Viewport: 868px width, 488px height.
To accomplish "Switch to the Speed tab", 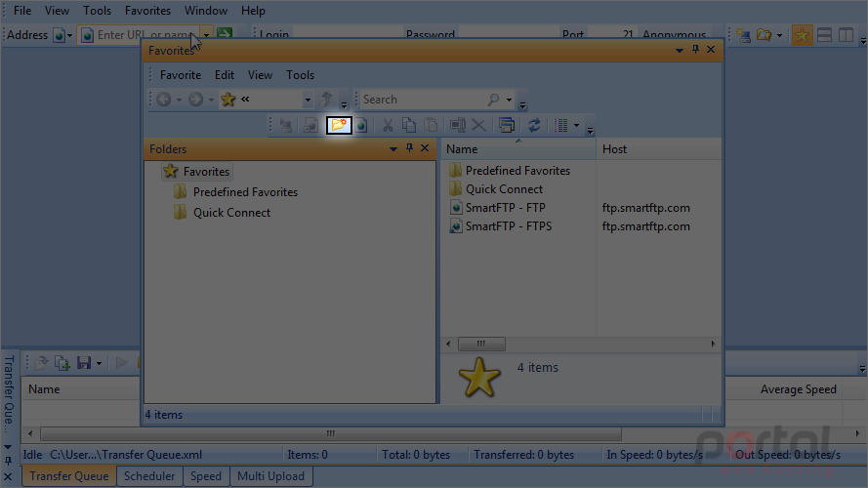I will pos(206,476).
